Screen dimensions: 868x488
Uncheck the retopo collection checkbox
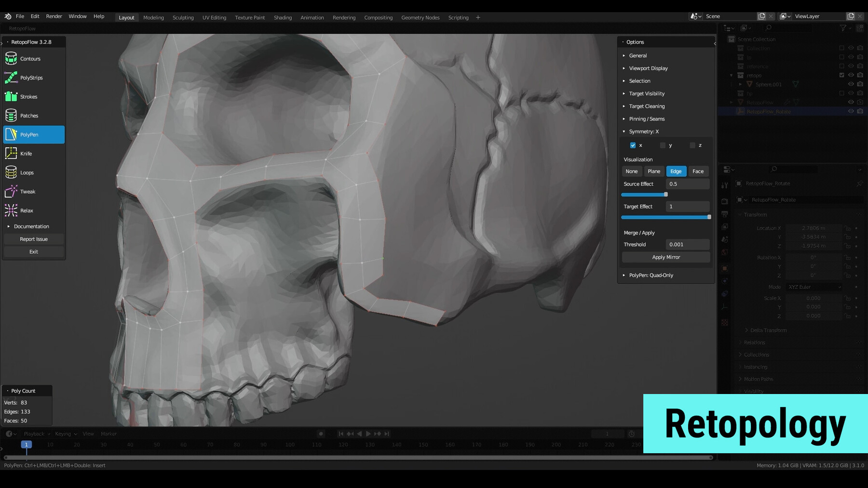click(x=841, y=75)
